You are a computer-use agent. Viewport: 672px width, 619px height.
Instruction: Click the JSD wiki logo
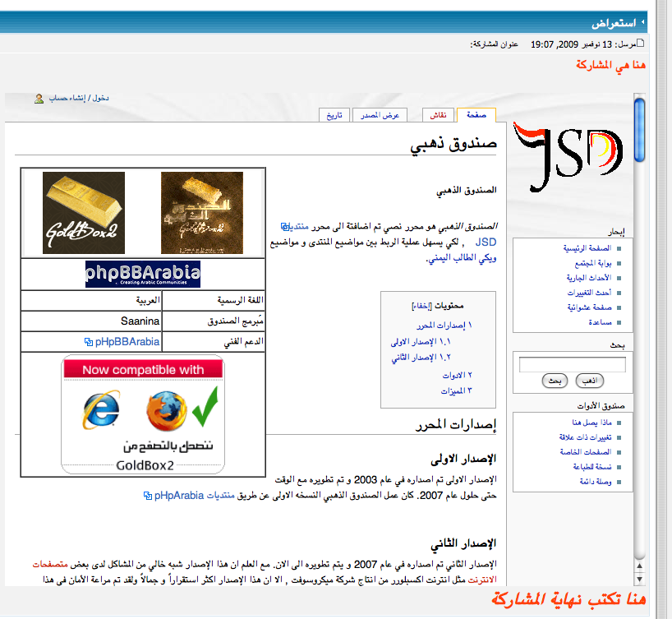click(x=568, y=157)
